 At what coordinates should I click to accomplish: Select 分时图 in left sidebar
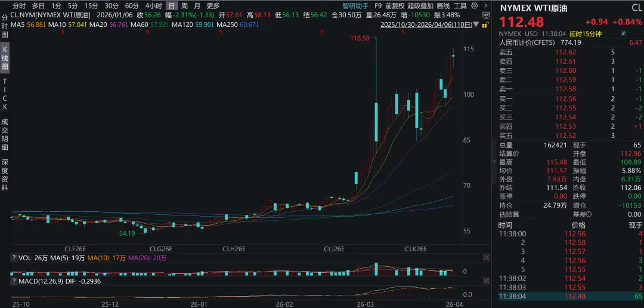5,26
